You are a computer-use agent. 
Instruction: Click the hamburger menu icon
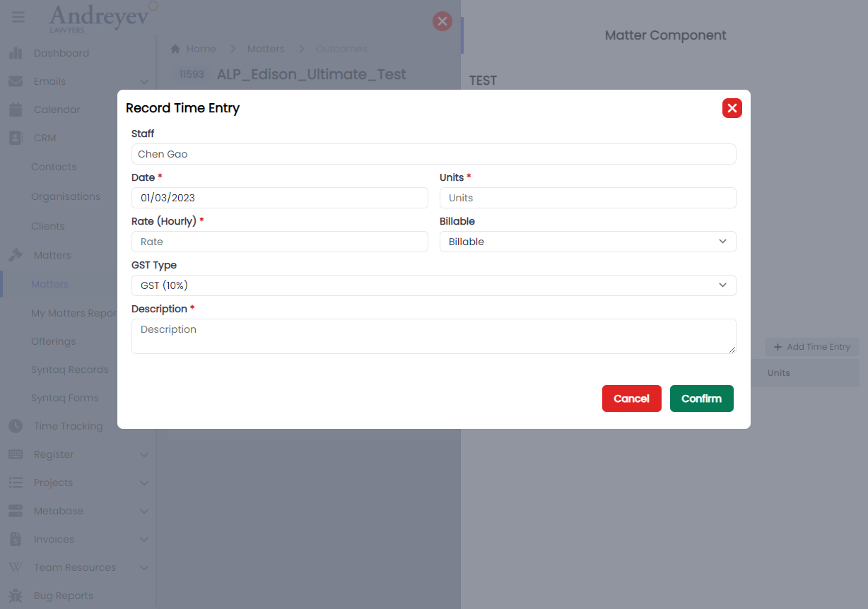tap(18, 18)
